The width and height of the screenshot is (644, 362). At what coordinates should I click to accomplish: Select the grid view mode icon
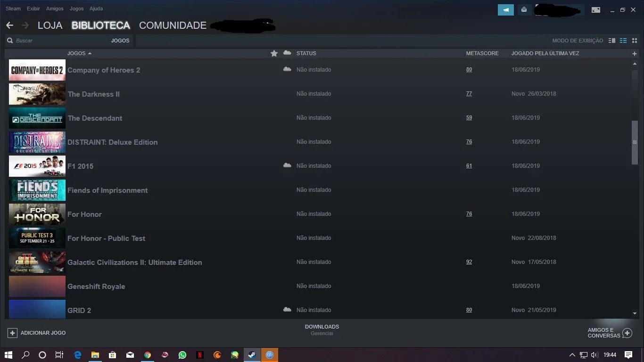tap(634, 41)
